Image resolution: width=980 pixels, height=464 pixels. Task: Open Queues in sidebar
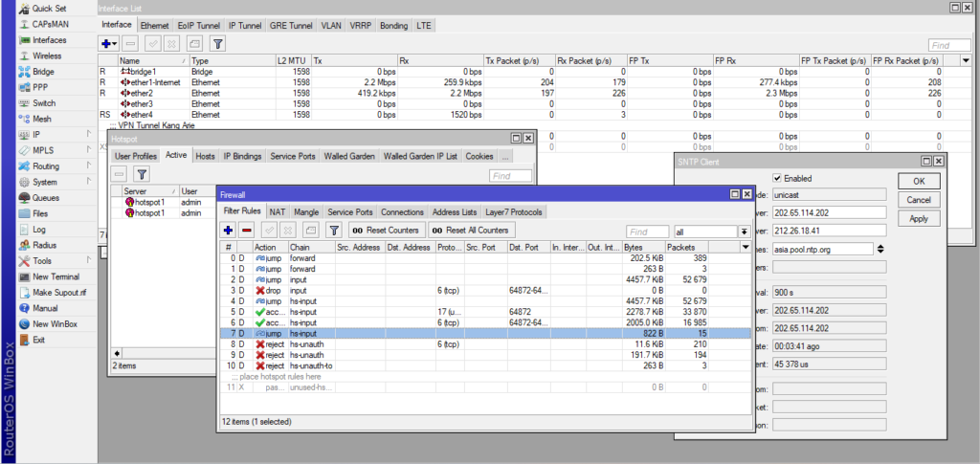46,198
